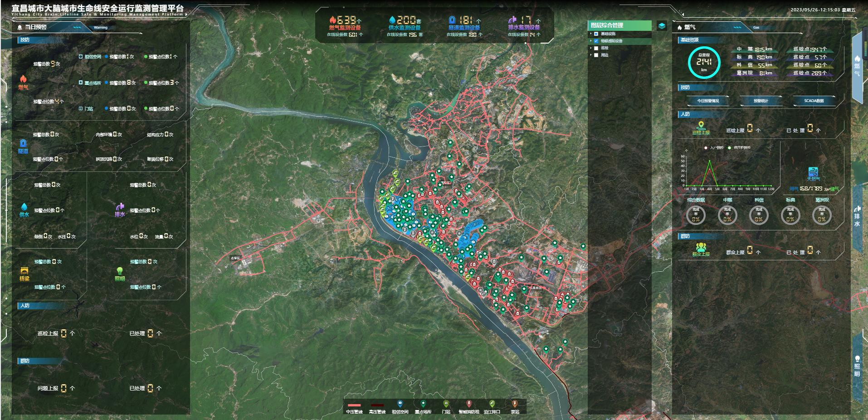The height and width of the screenshot is (420, 868).
Task: Click the 中压管线 red legend swatch
Action: click(x=354, y=405)
